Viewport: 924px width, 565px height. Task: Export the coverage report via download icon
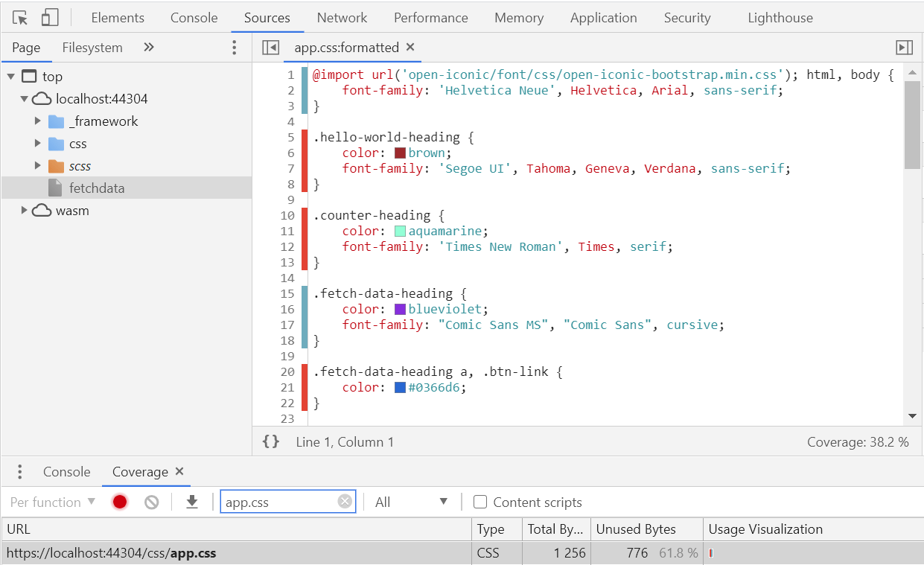coord(191,501)
